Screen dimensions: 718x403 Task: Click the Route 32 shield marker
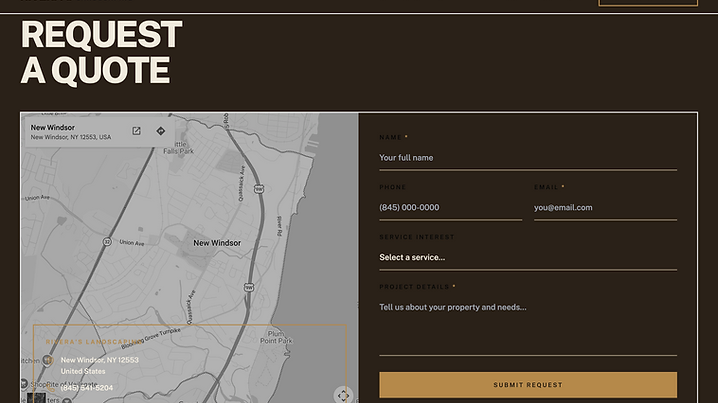(107, 241)
